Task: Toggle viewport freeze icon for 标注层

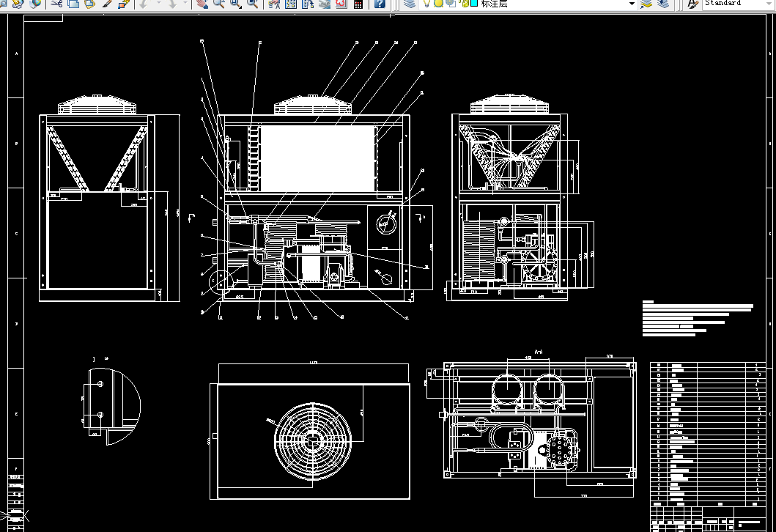Action: point(451,4)
